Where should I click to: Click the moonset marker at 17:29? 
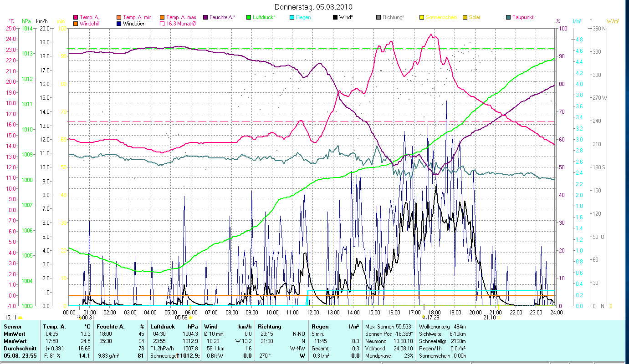pyautogui.click(x=424, y=317)
